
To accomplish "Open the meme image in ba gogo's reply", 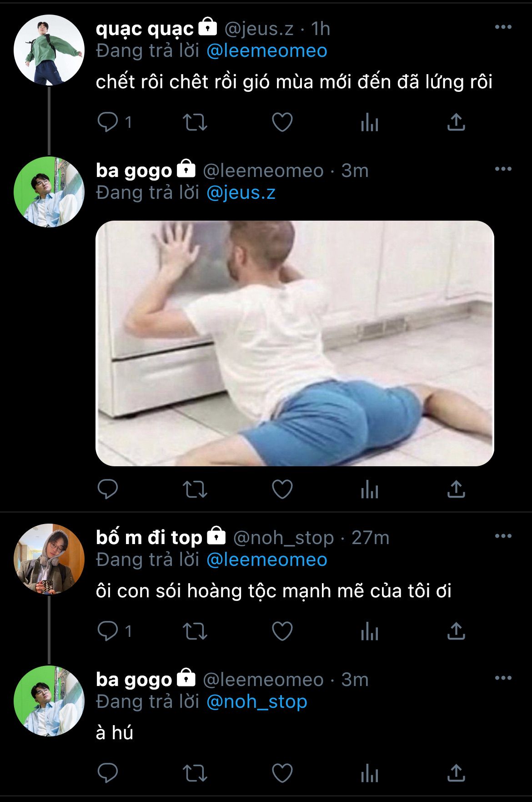I will (x=295, y=343).
